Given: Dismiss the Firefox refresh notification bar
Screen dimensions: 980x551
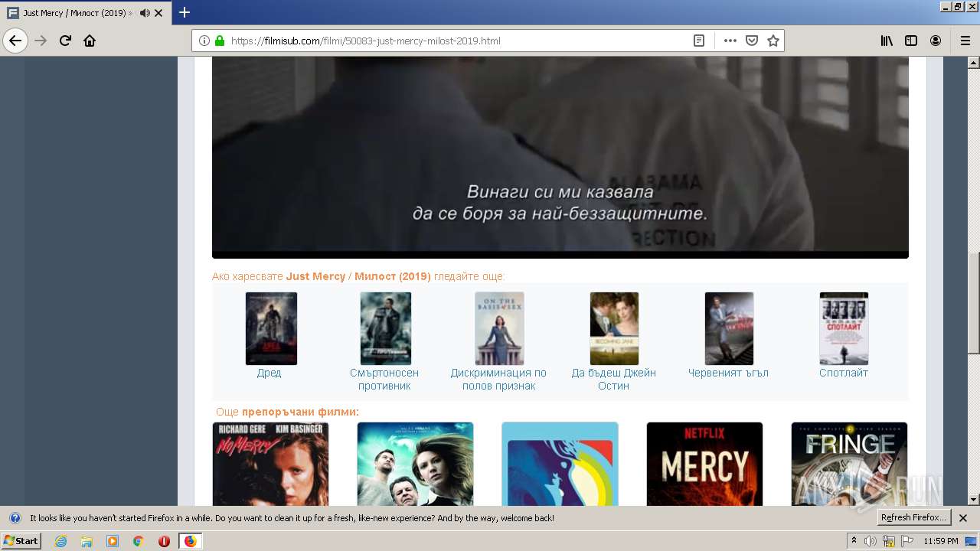Looking at the screenshot, I should [963, 517].
